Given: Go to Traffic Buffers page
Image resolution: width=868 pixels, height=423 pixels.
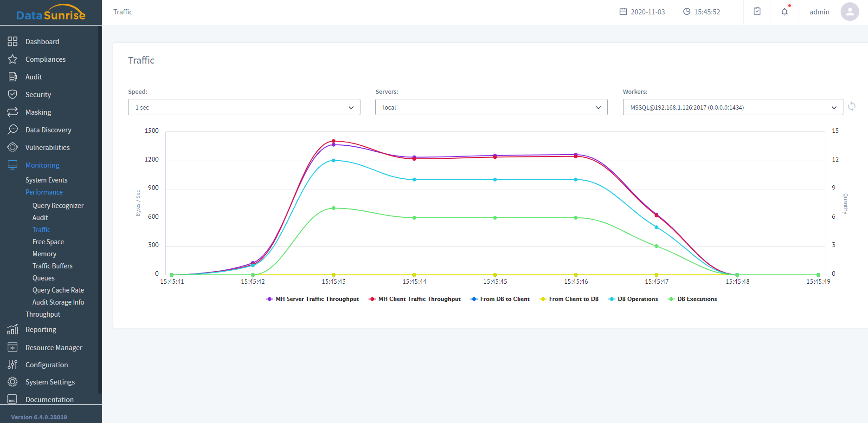Looking at the screenshot, I should click(x=52, y=266).
